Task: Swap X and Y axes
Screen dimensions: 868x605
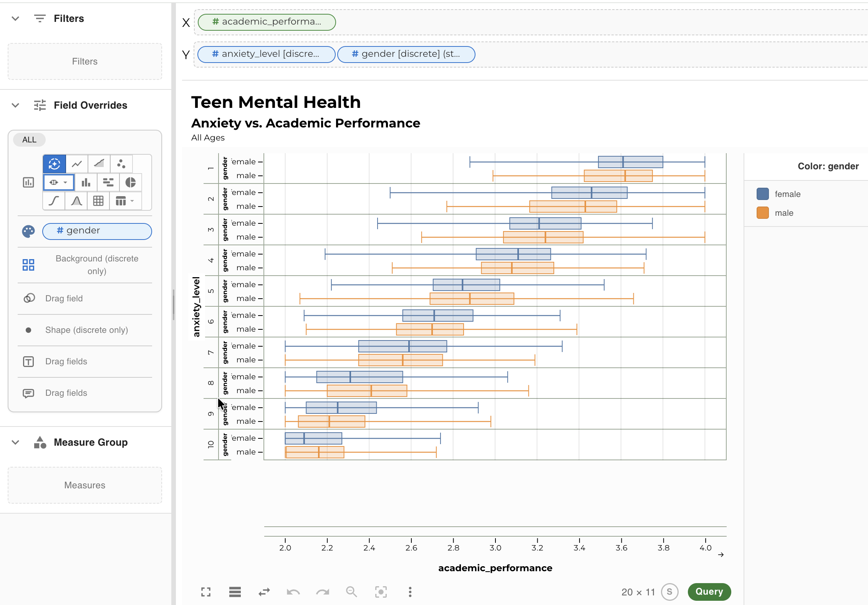Action: tap(264, 592)
